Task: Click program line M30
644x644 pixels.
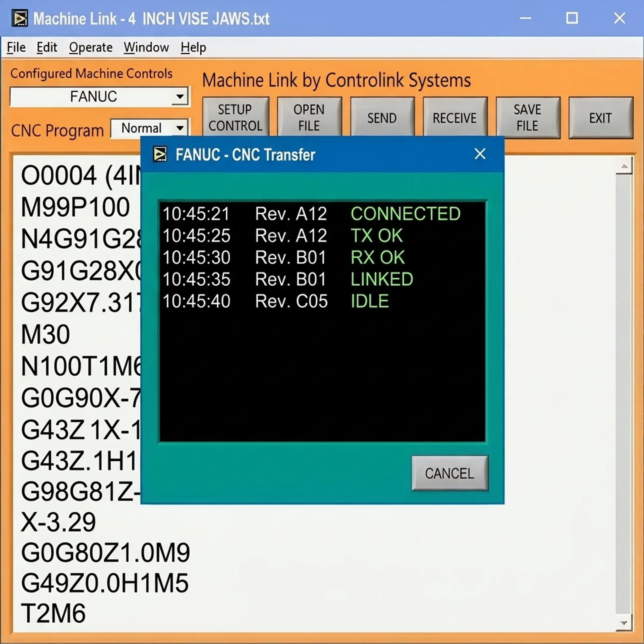Action: coord(45,334)
